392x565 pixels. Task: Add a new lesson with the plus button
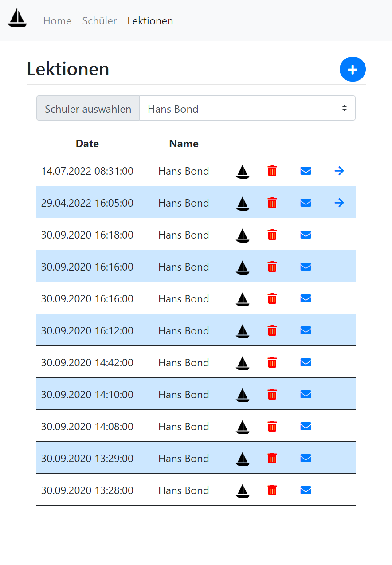coord(353,69)
